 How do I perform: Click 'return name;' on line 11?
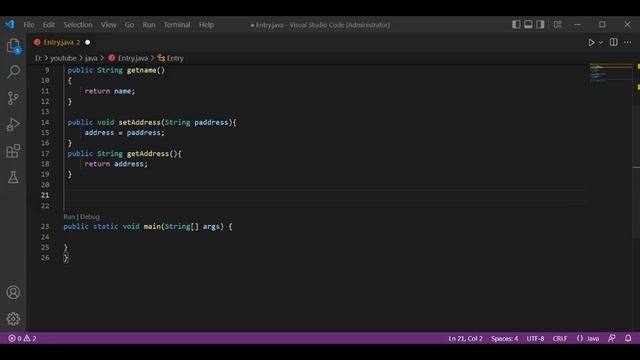pos(109,91)
